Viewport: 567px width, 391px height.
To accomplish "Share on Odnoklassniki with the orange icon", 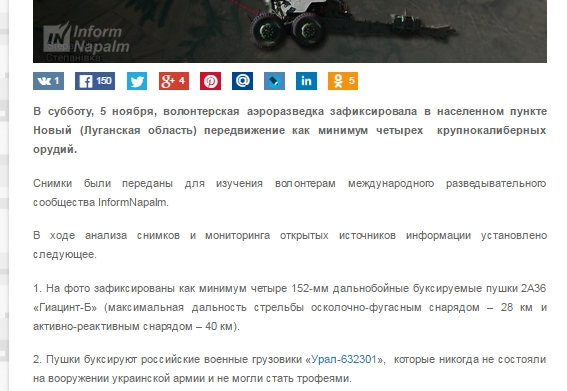I will (x=343, y=81).
